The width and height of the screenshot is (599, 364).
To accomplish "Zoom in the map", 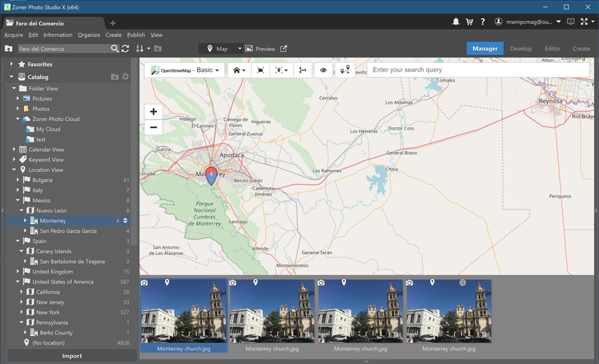I will [x=153, y=112].
